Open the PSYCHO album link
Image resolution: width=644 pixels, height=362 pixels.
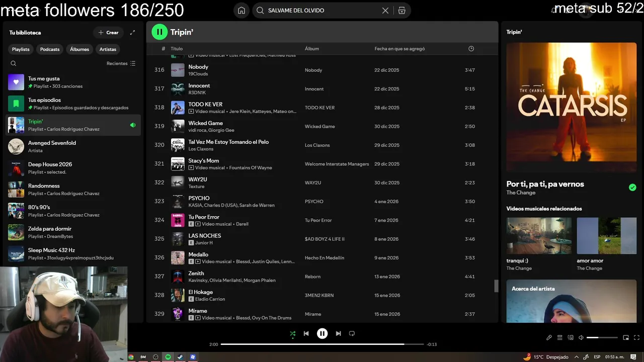coord(314,202)
